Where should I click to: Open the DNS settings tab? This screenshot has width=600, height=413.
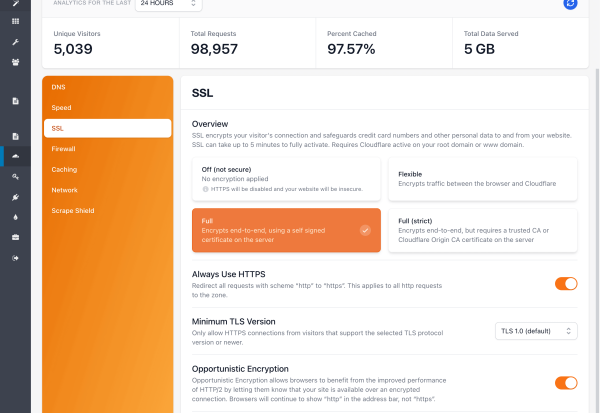(108, 87)
